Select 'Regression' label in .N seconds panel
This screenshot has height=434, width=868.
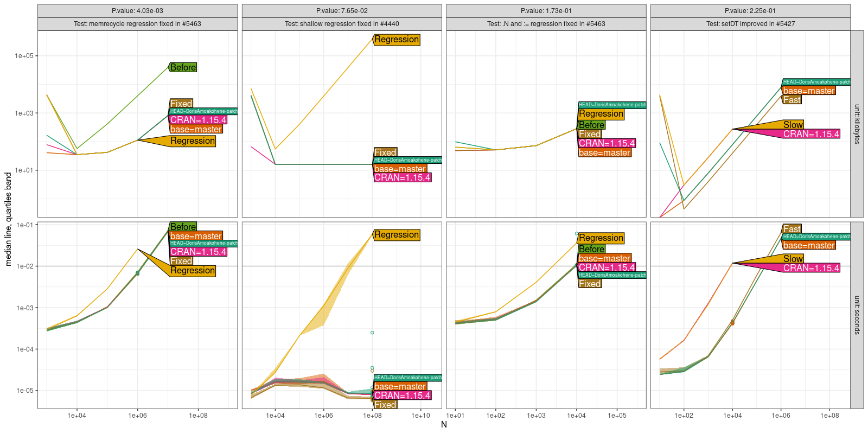601,238
